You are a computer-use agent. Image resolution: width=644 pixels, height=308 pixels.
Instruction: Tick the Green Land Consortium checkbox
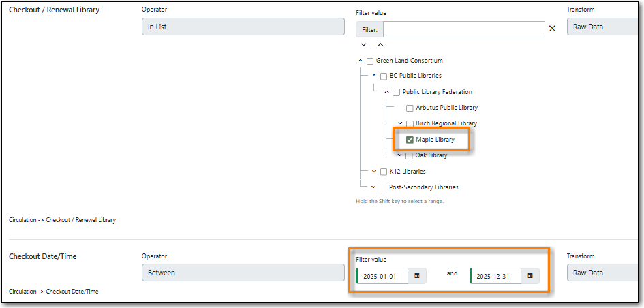point(370,61)
